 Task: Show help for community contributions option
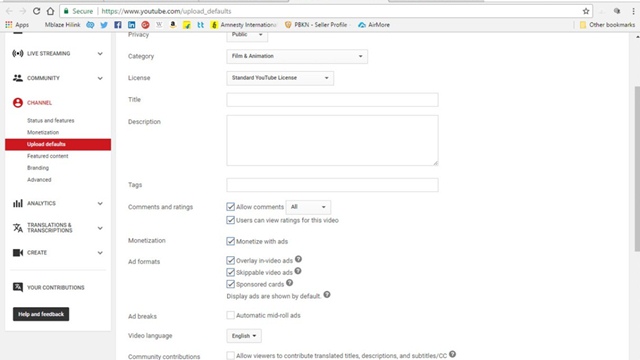pos(452,354)
